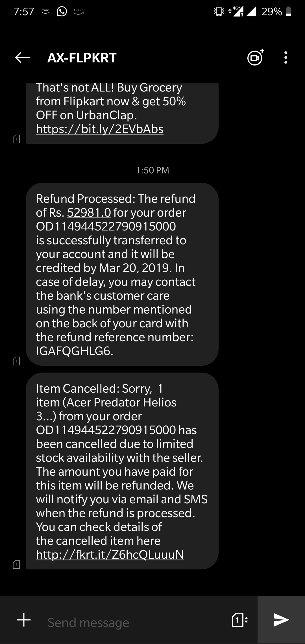Tap the battery indicator in status bar
The width and height of the screenshot is (305, 644).
pos(288,11)
